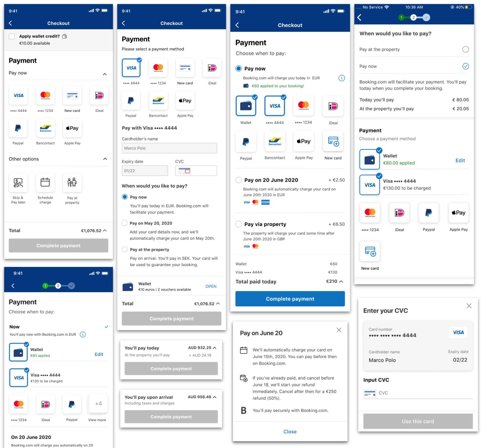Screen dimensions: 481x448
Task: Check the Apply wallet credit checkbox
Action: 12,36
